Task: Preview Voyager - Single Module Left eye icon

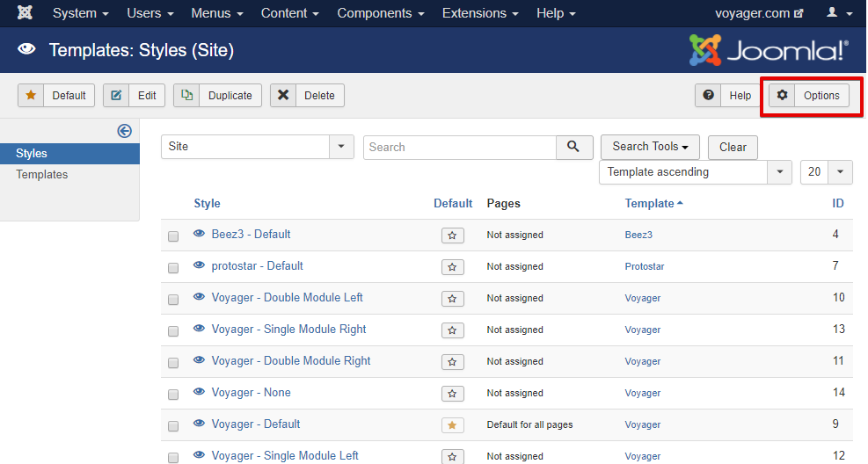Action: point(199,455)
